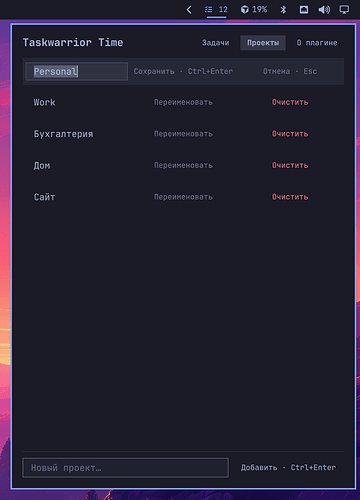The width and height of the screenshot is (360, 500).
Task: Select the Дом project name
Action: point(42,166)
